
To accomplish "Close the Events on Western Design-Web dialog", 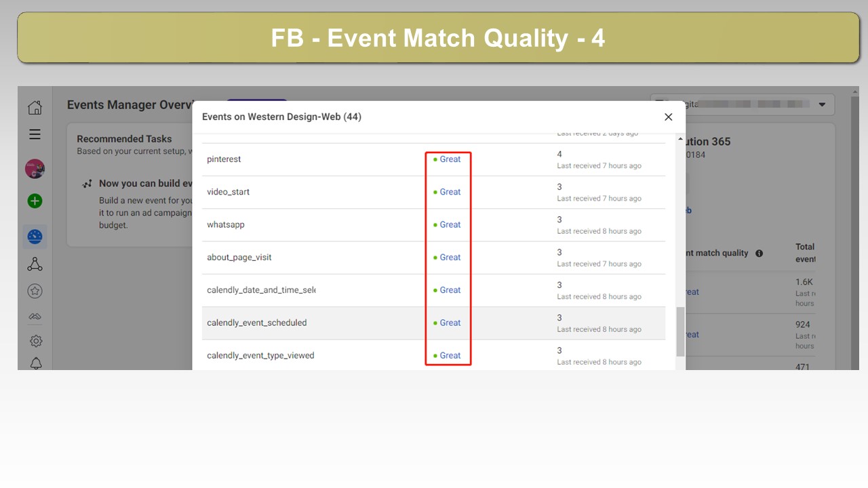I will coord(668,117).
